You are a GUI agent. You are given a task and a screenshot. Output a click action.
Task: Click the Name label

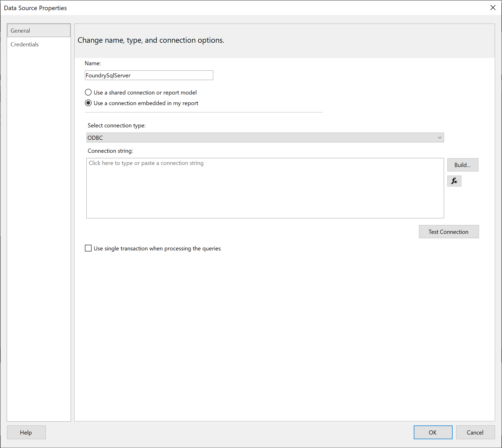(x=93, y=63)
